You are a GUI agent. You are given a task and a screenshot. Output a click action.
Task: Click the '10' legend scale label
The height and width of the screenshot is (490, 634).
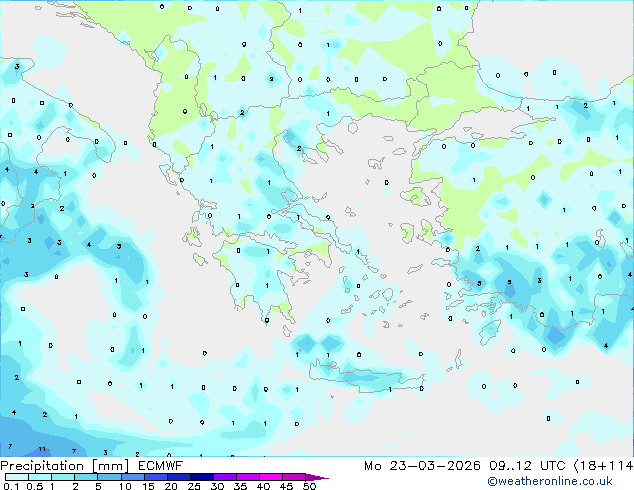[x=125, y=486]
